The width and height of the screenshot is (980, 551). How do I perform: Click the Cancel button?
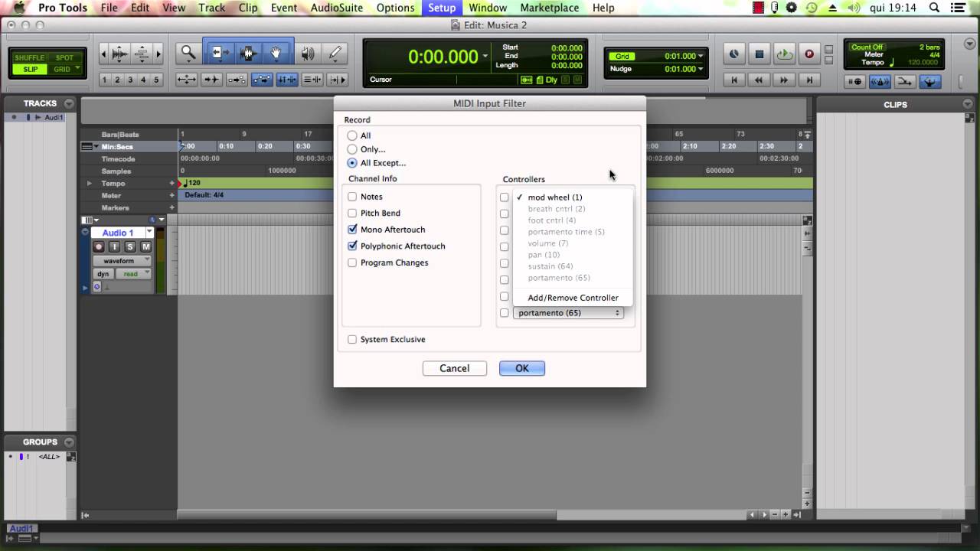click(x=454, y=368)
